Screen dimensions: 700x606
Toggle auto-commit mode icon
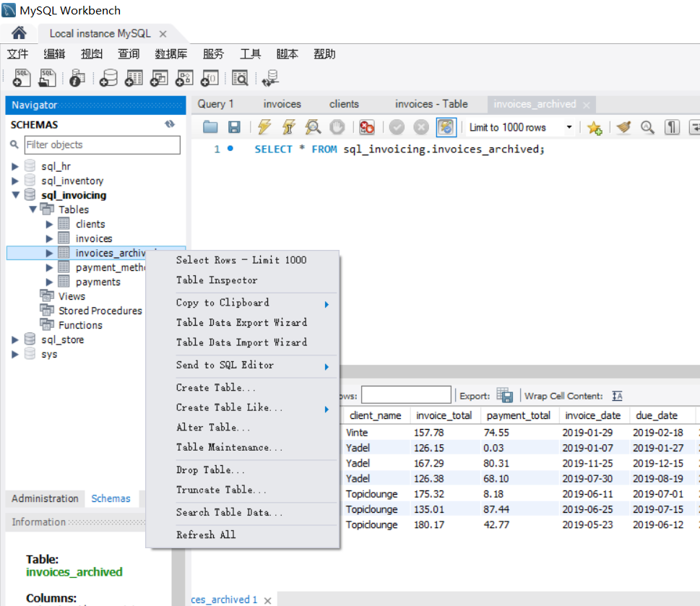click(446, 128)
